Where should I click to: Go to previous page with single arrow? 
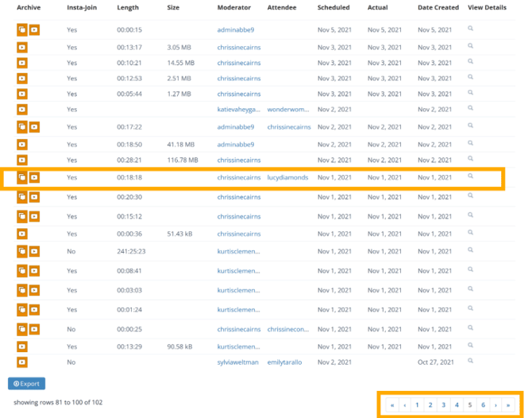click(404, 405)
